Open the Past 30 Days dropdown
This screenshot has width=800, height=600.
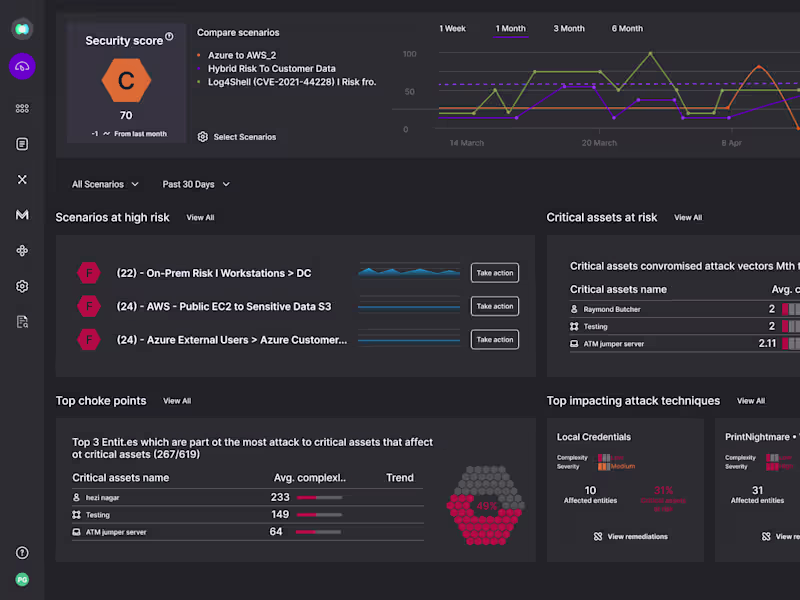pyautogui.click(x=196, y=184)
